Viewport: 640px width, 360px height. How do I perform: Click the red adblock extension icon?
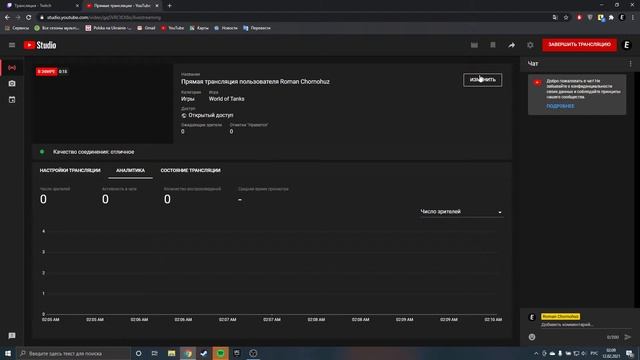tap(579, 18)
